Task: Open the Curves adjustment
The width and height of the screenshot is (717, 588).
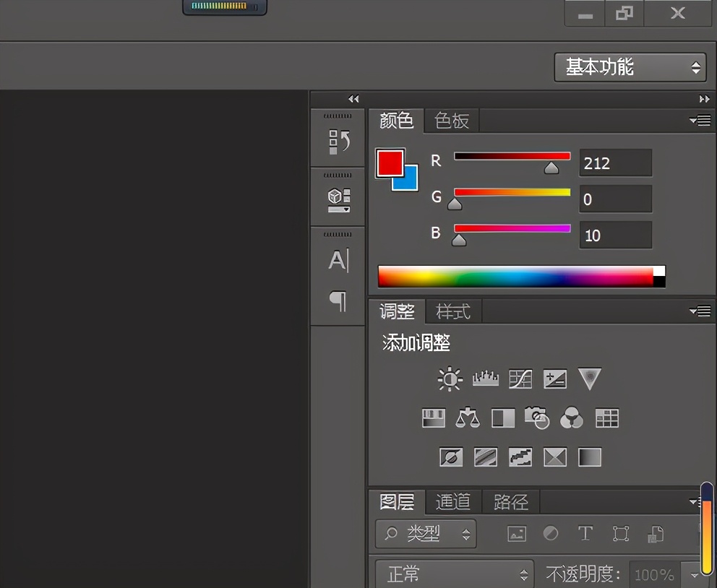Action: coord(520,379)
